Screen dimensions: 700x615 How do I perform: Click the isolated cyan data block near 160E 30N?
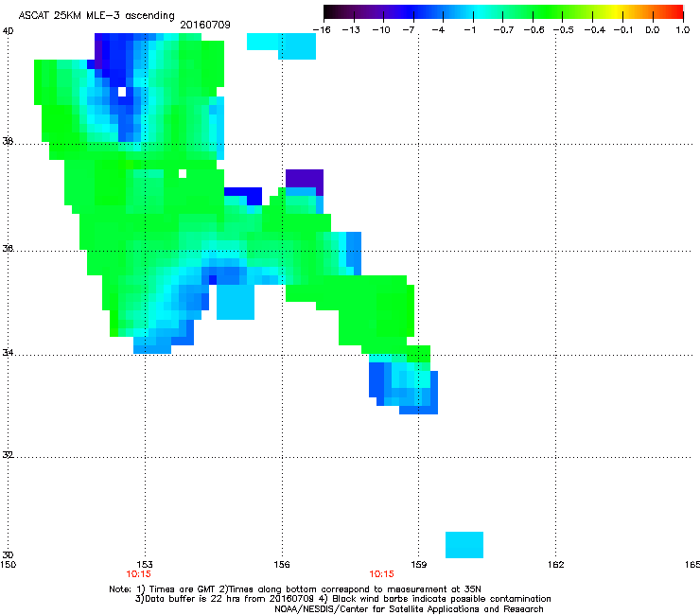(x=464, y=545)
